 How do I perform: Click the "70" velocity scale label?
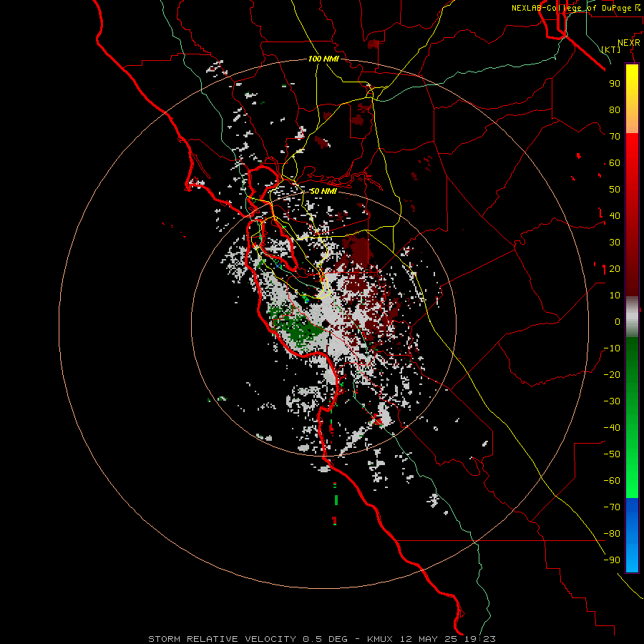(x=615, y=137)
